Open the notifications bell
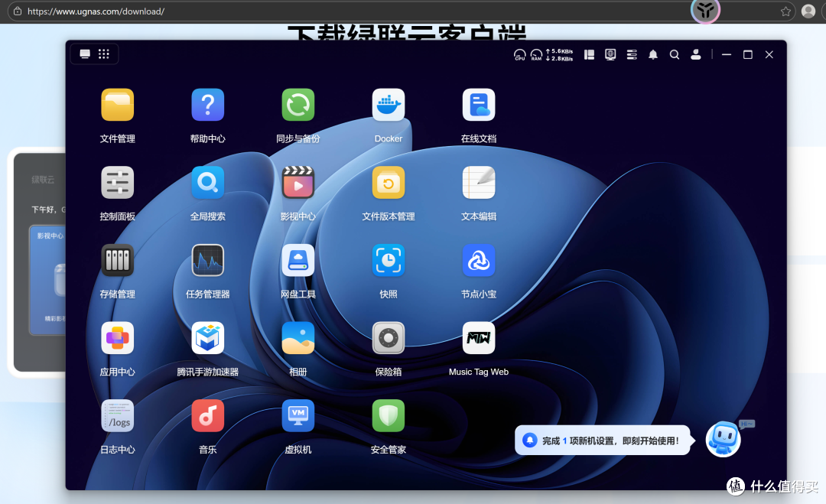This screenshot has height=504, width=826. tap(653, 55)
